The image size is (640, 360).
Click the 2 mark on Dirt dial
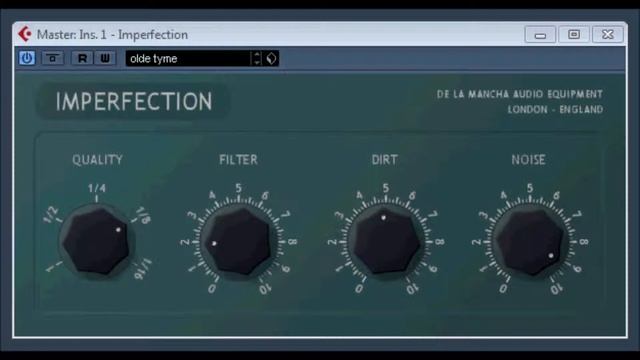[331, 242]
